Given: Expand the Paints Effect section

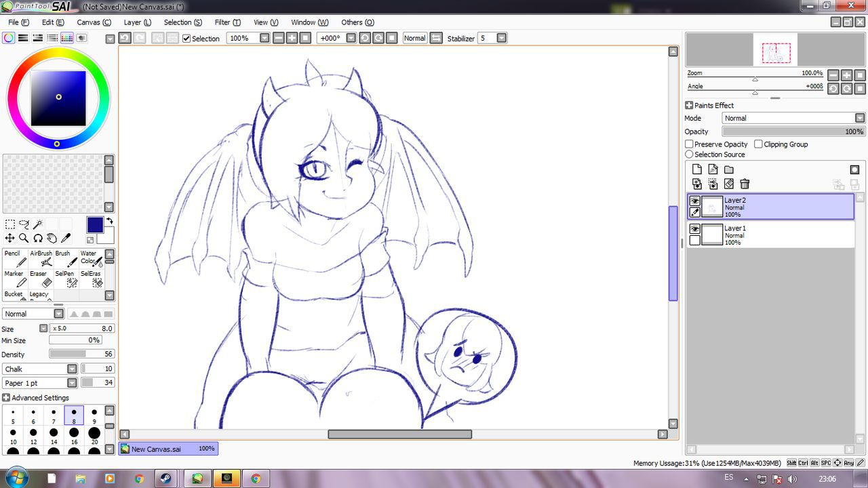Looking at the screenshot, I should 689,105.
